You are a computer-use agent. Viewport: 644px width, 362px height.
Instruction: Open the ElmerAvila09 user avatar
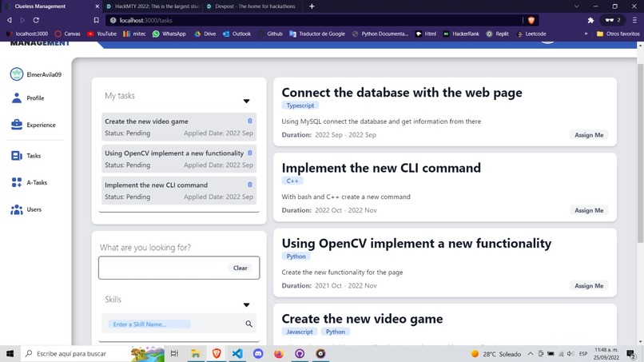tap(17, 74)
